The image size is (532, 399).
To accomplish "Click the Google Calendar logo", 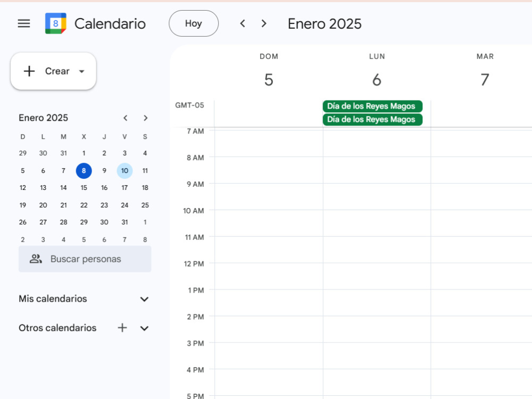I will coord(56,23).
